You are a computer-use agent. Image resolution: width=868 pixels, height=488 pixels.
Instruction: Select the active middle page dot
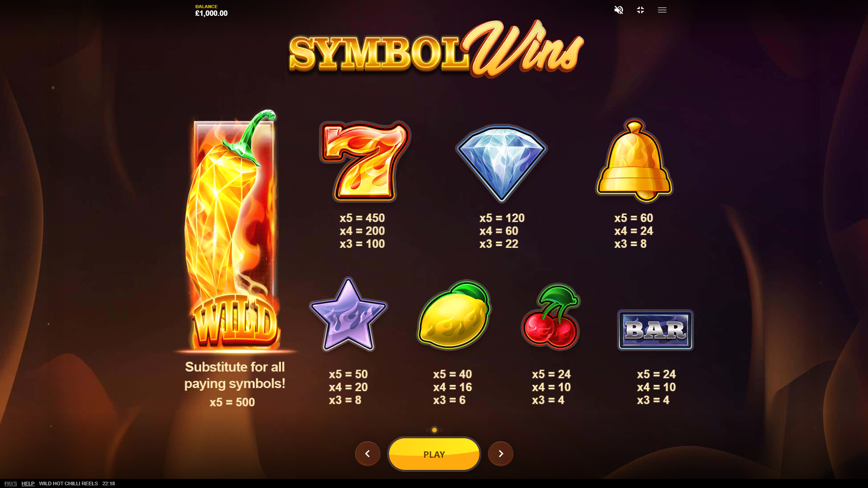[434, 430]
